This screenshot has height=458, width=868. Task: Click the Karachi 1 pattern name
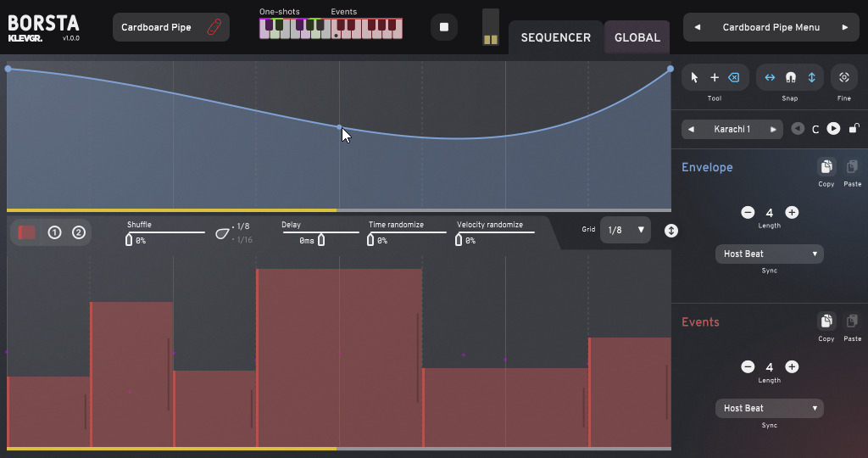[x=732, y=130]
